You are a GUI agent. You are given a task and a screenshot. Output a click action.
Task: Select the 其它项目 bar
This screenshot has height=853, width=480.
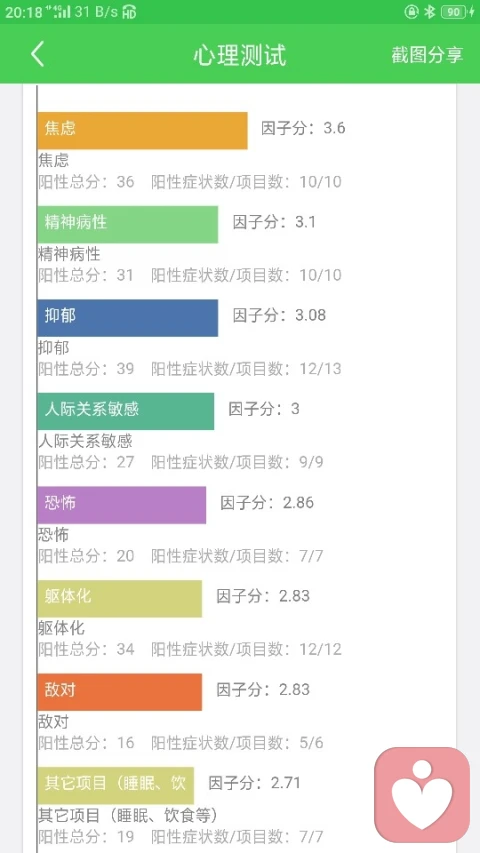[115, 786]
